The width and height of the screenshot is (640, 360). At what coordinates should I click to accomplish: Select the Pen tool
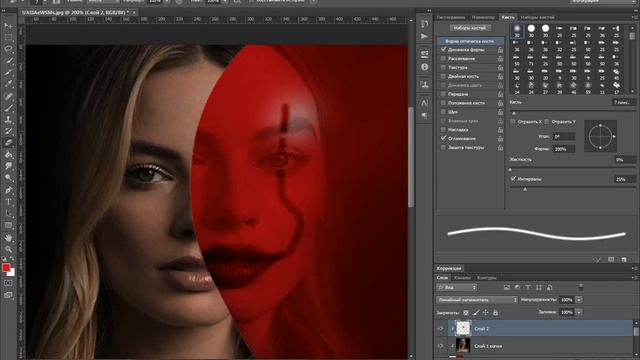8,190
